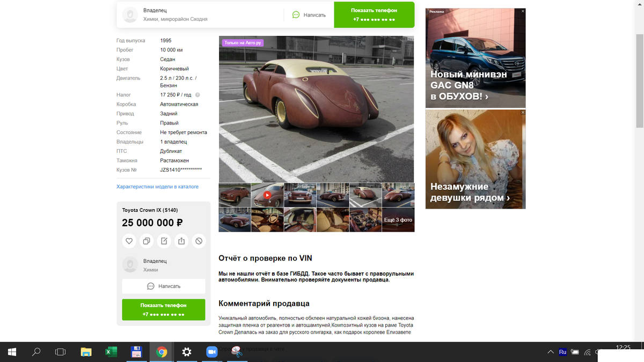
Task: Open Task View on the taskbar
Action: pyautogui.click(x=61, y=352)
